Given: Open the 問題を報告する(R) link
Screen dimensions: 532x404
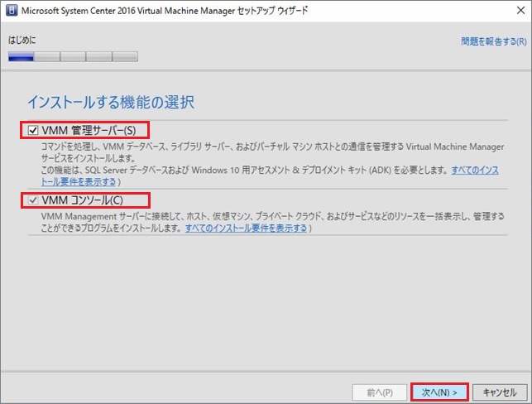Looking at the screenshot, I should (493, 40).
